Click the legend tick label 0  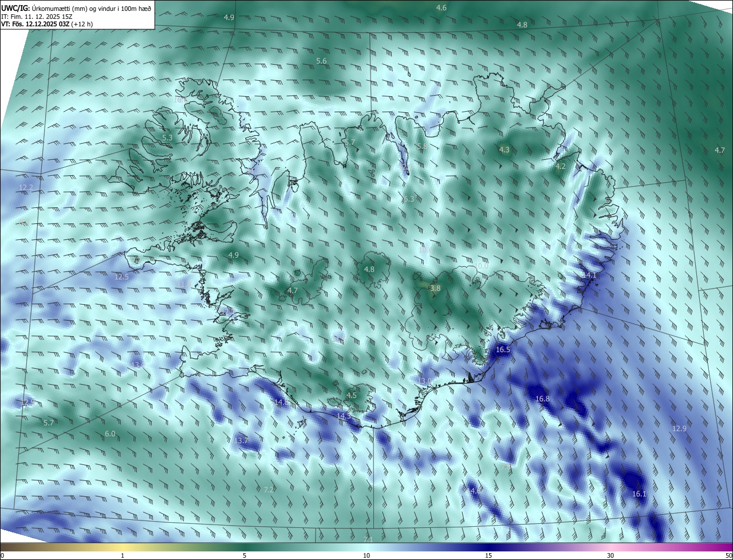click(x=2, y=555)
